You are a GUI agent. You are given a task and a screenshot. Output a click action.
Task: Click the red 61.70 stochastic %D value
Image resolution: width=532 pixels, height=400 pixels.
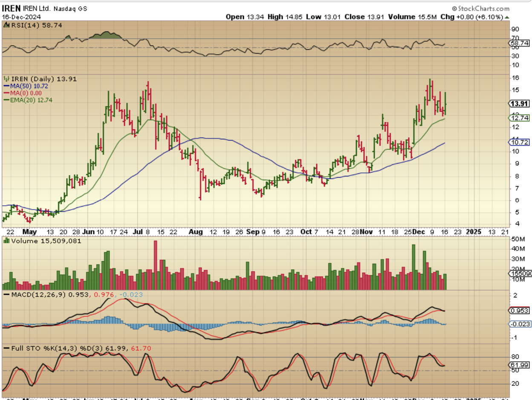click(x=142, y=348)
